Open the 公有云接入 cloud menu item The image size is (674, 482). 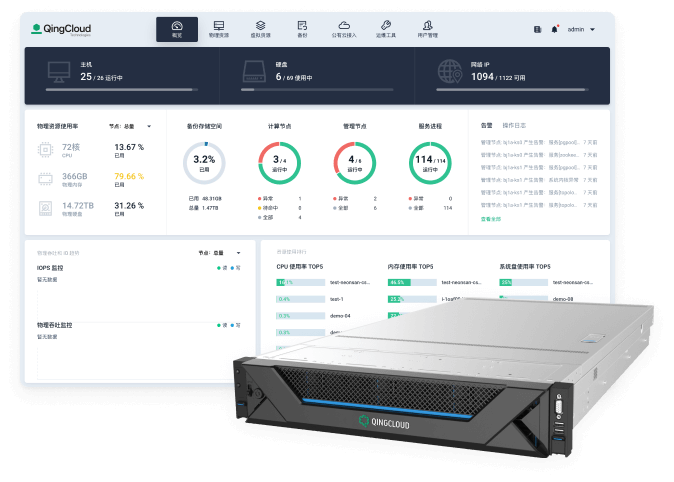pyautogui.click(x=344, y=29)
